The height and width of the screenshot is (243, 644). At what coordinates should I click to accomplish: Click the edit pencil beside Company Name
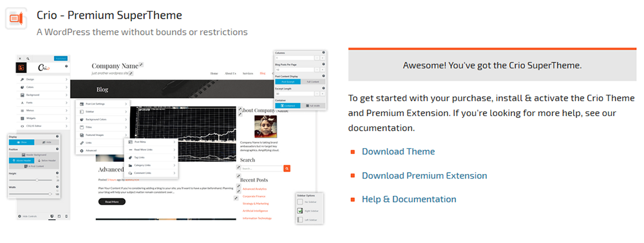141,64
